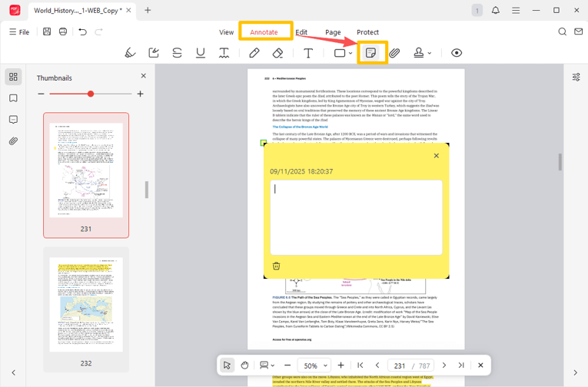Screen dimensions: 588x387
Task: Go to the previous page
Action: pos(377,365)
